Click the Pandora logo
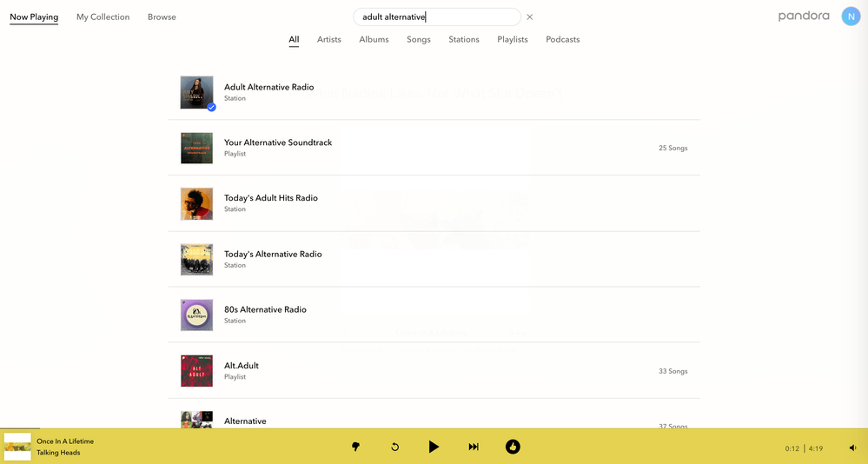The image size is (868, 464). 804,17
